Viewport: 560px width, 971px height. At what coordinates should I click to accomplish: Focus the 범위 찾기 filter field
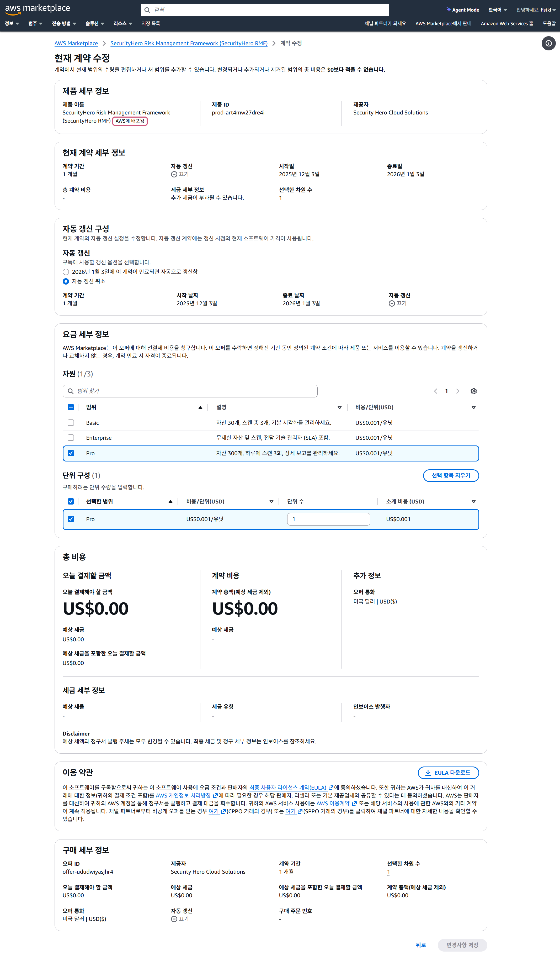coord(190,391)
